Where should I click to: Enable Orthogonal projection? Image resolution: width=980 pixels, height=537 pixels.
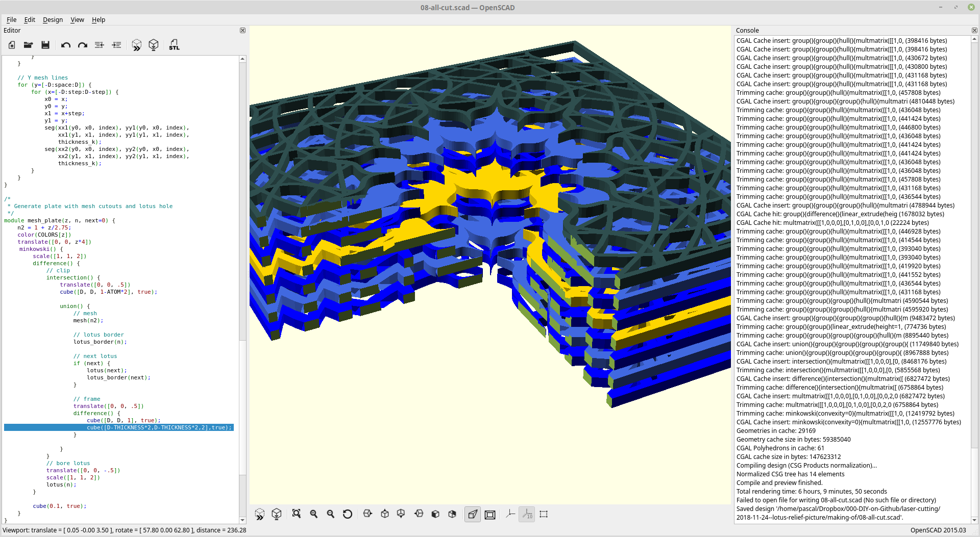[490, 514]
